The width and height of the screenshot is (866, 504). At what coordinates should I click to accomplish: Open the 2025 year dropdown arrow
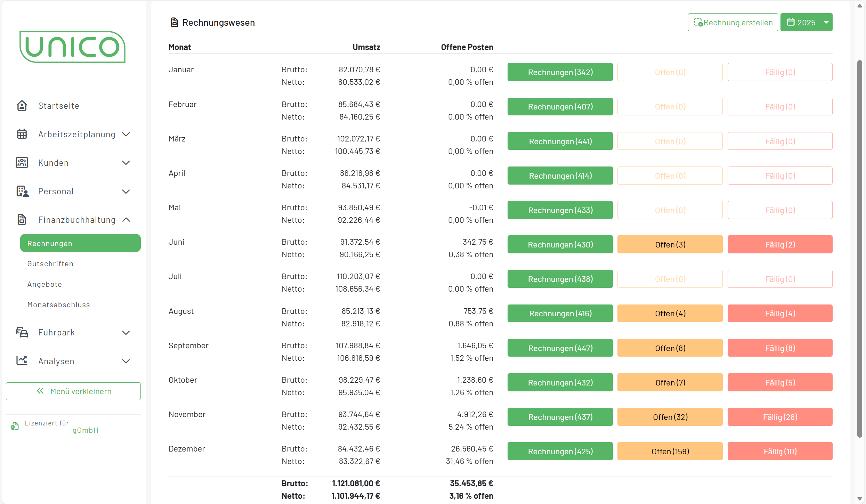[x=826, y=23]
